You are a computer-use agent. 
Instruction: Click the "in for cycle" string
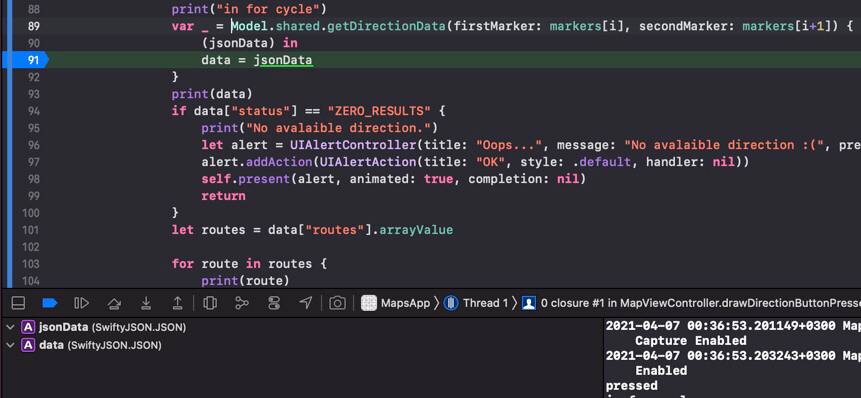tap(267, 9)
